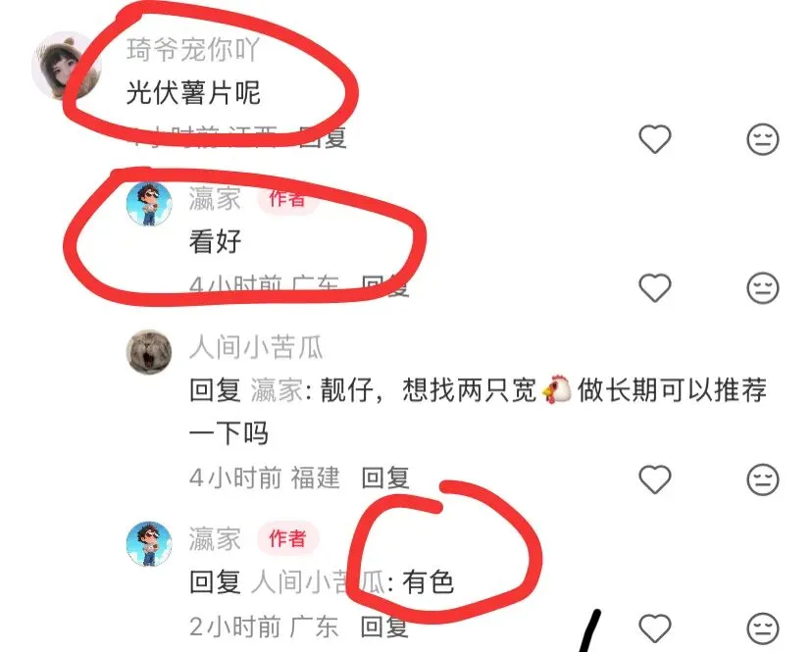Like the 看好 reply heart icon
Image resolution: width=812 pixels, height=652 pixels.
pyautogui.click(x=654, y=287)
